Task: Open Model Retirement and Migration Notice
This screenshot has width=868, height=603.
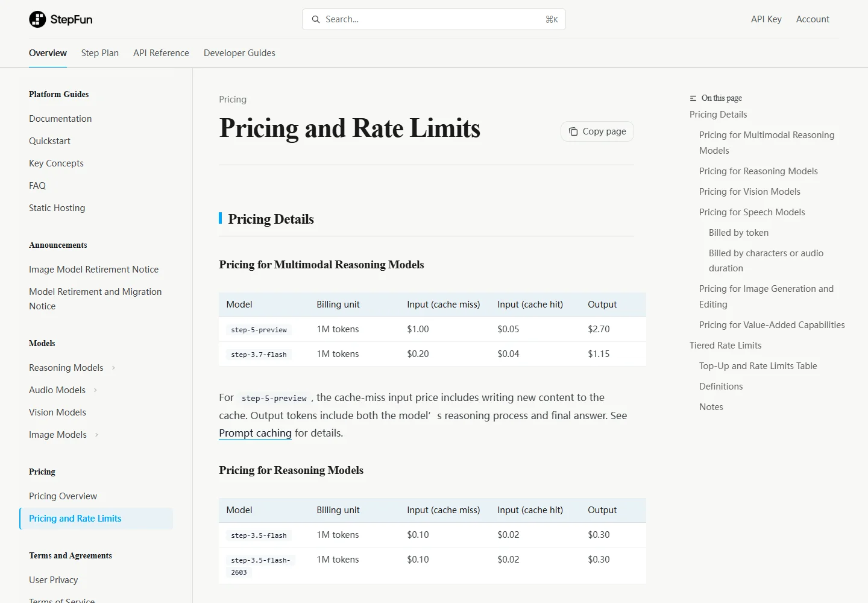Action: tap(95, 299)
